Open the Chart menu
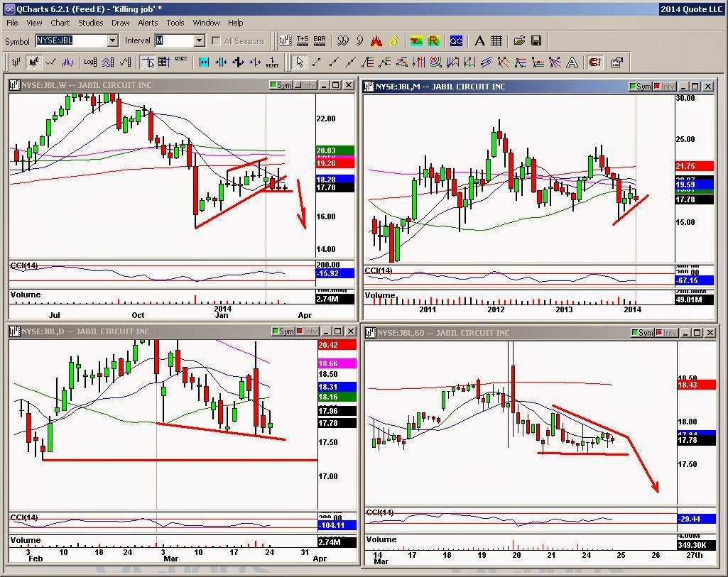This screenshot has height=577, width=728. click(60, 23)
